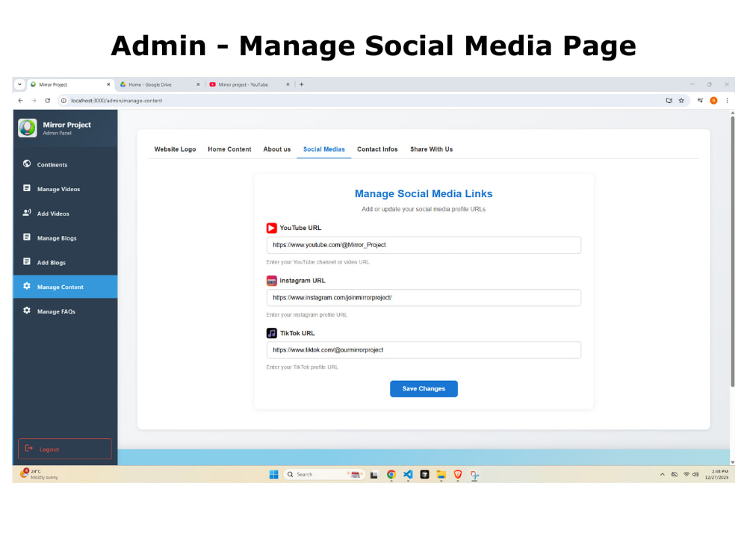Close the Mirror Project browser tab
747x560 pixels.
pyautogui.click(x=108, y=84)
